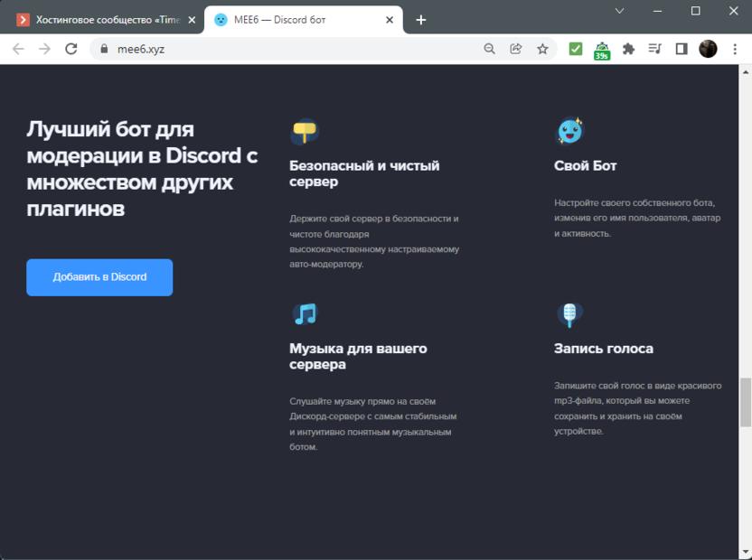The image size is (752, 560).
Task: Click the red Timeweb tab favicon
Action: tap(23, 20)
